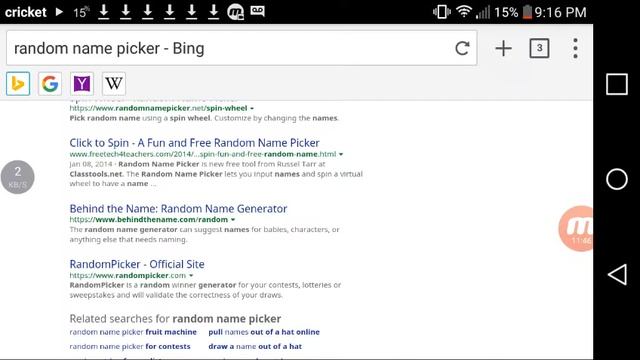
Task: Open the https://www.behindthename.com/random URL text
Action: pos(149,219)
